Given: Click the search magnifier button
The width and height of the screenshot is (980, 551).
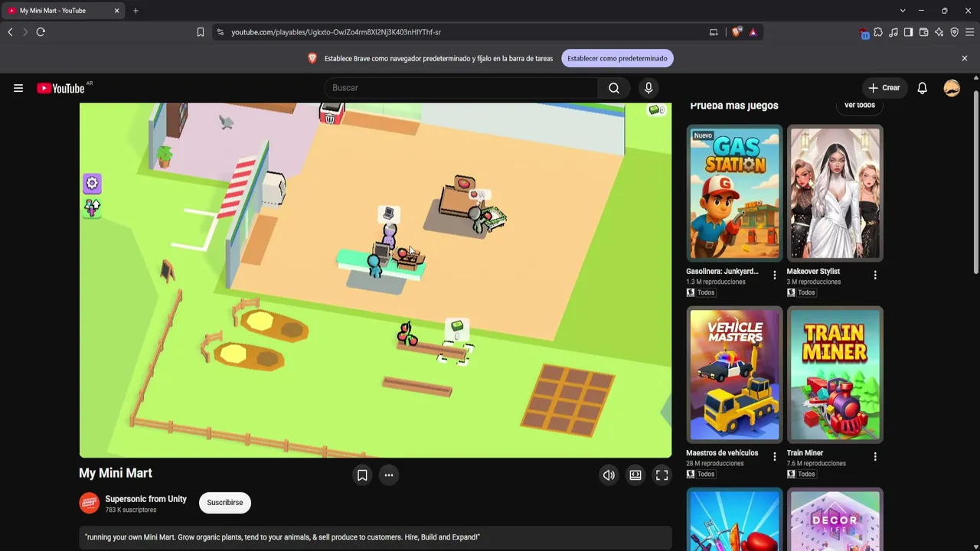Looking at the screenshot, I should coord(614,88).
